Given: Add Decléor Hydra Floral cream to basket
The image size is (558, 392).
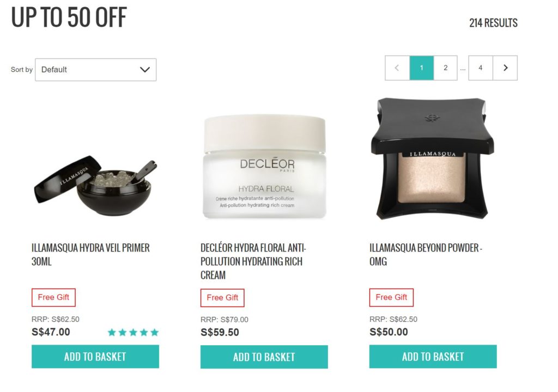Looking at the screenshot, I should pyautogui.click(x=264, y=357).
